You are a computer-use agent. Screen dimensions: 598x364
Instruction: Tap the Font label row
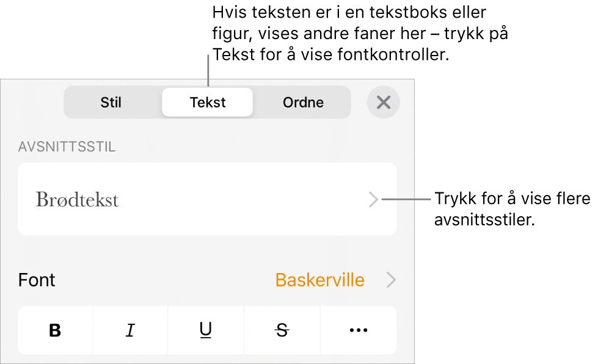click(37, 280)
